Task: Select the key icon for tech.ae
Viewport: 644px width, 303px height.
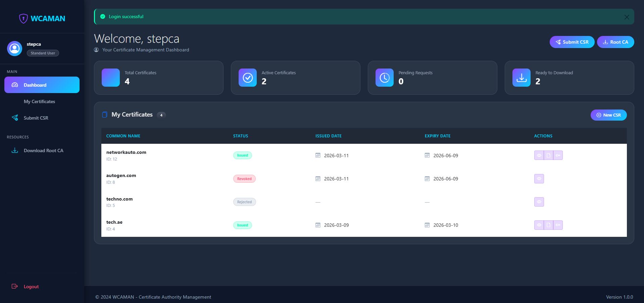Action: pos(558,225)
